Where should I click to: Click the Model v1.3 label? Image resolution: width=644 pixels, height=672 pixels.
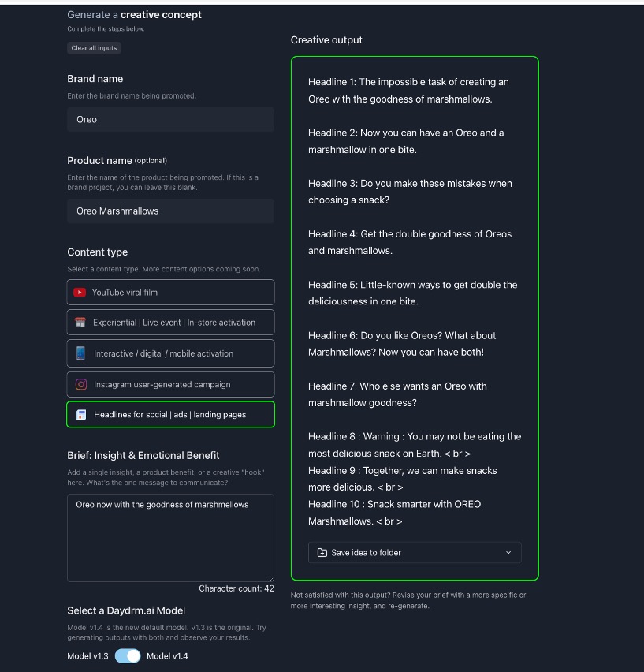[x=88, y=656]
